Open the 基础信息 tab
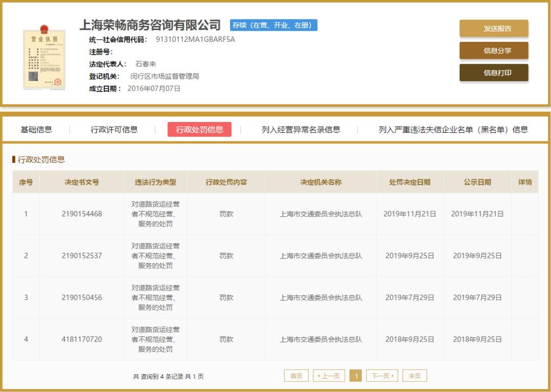 pyautogui.click(x=36, y=130)
